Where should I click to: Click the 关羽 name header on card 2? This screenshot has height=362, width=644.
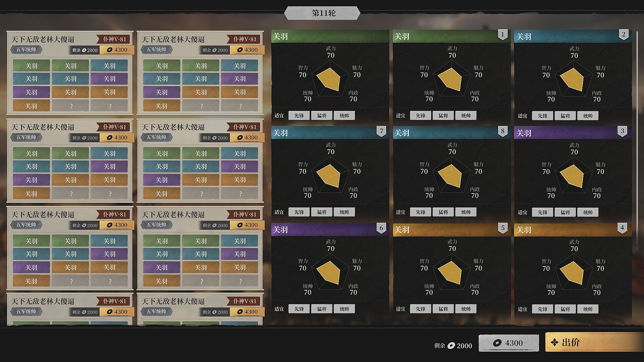(573, 36)
